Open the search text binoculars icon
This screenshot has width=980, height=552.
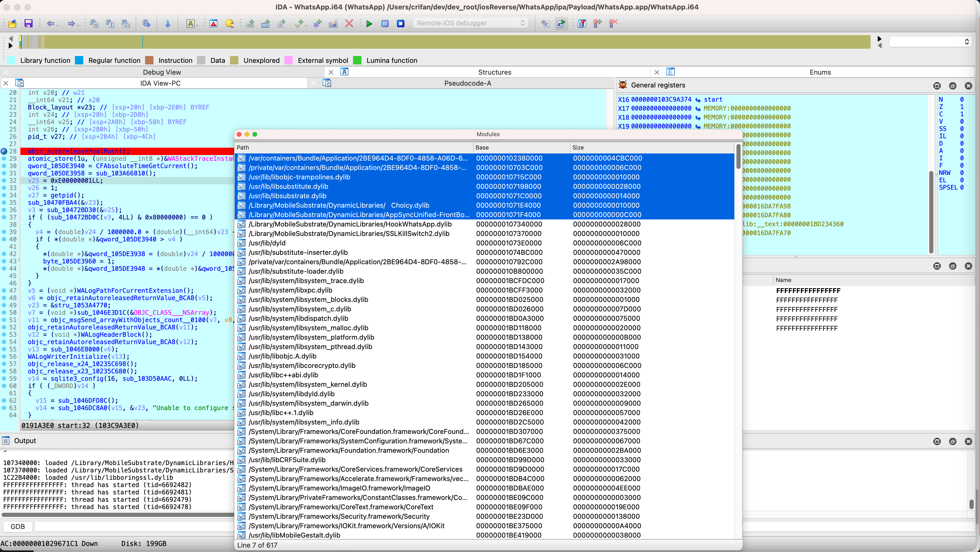pyautogui.click(x=110, y=24)
